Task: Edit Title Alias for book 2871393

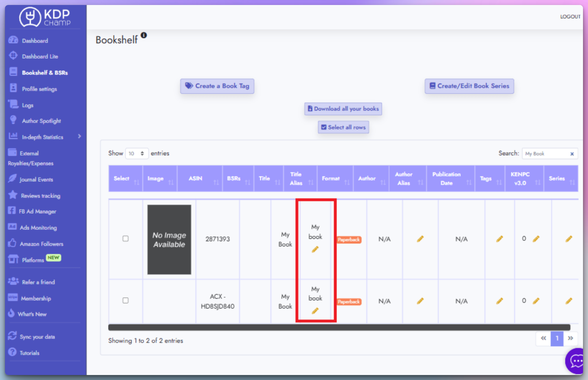Action: click(x=315, y=249)
